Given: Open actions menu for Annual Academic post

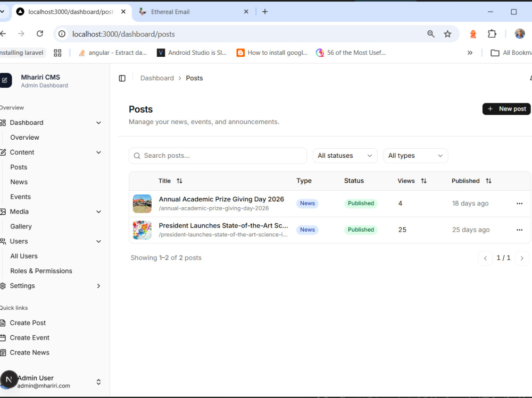Looking at the screenshot, I should pyautogui.click(x=519, y=204).
